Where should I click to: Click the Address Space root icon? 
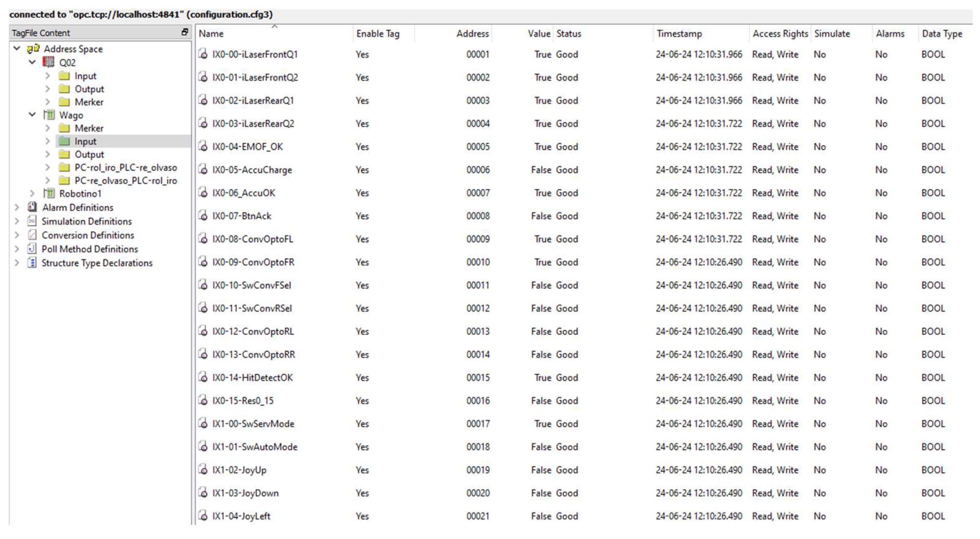33,48
